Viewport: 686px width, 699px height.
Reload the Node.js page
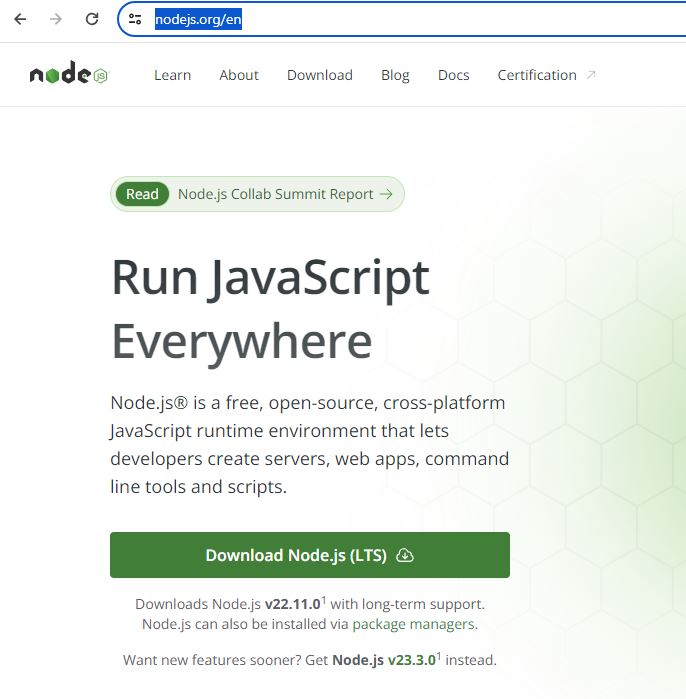pyautogui.click(x=92, y=19)
